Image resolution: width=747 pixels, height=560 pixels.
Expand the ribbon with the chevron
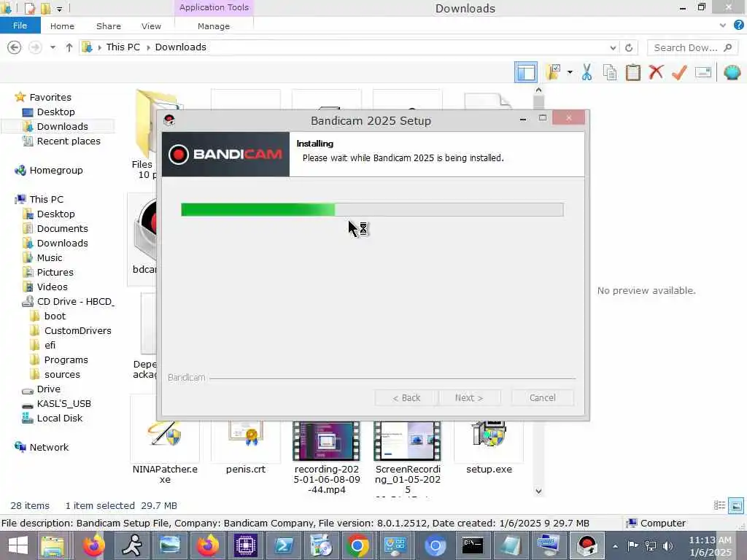point(723,26)
